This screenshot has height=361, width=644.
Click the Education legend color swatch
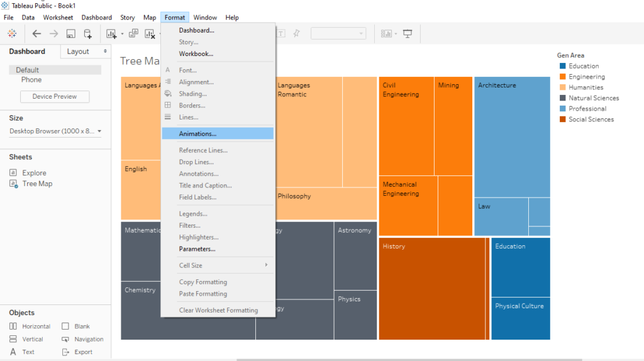[x=563, y=65]
